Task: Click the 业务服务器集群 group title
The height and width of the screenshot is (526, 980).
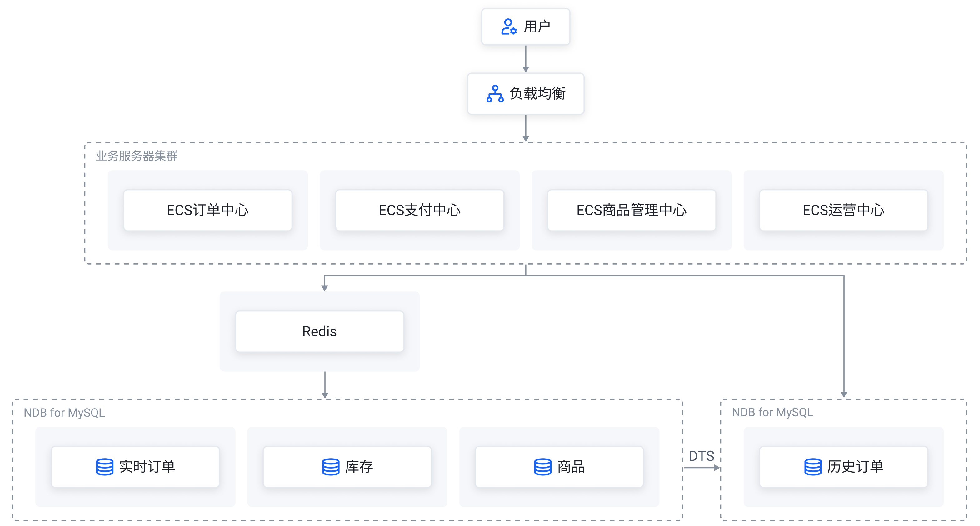Action: tap(137, 156)
